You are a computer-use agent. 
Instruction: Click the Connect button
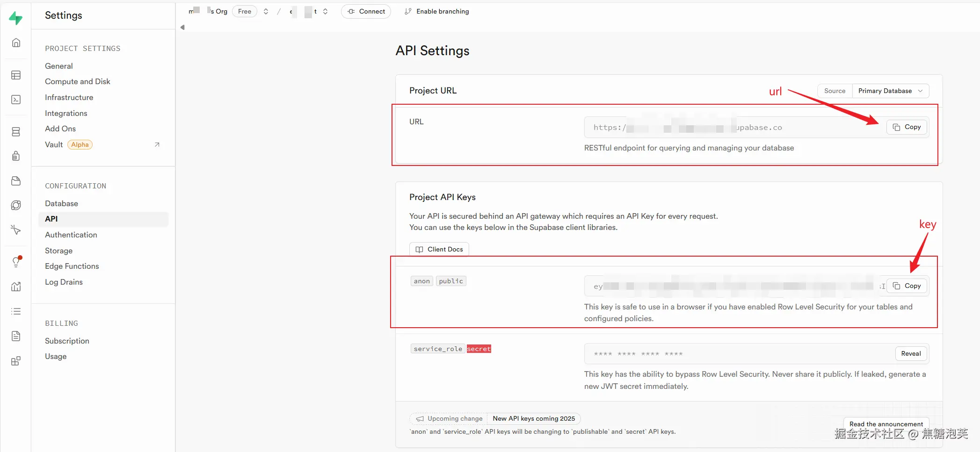click(x=366, y=11)
